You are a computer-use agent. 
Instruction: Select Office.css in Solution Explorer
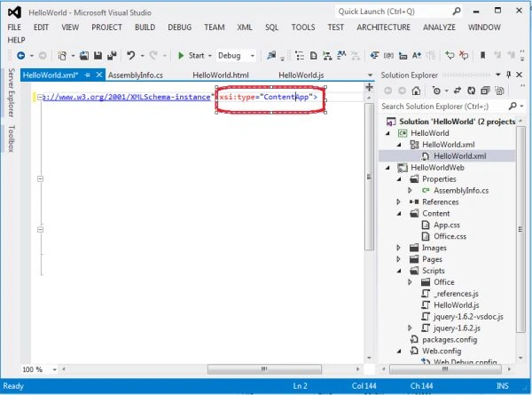click(x=450, y=236)
